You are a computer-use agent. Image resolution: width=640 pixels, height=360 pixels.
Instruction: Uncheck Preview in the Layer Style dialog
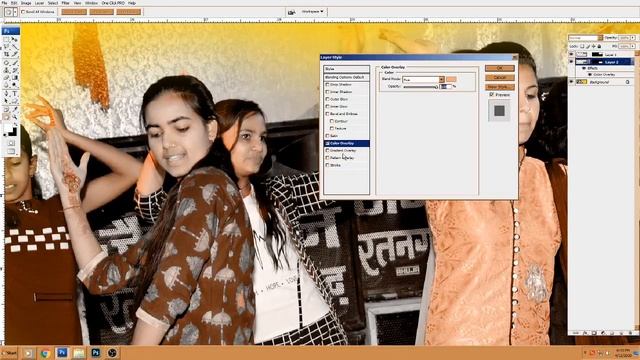tap(492, 95)
